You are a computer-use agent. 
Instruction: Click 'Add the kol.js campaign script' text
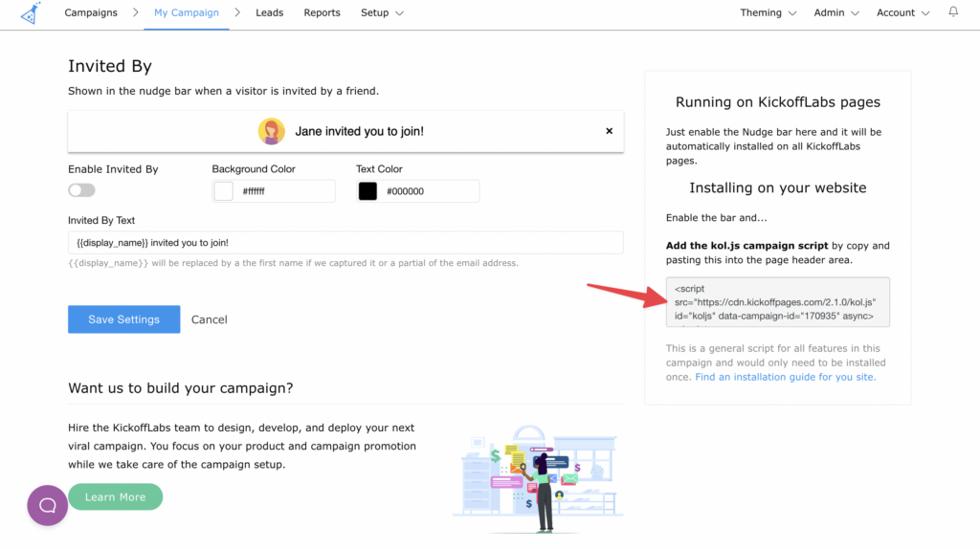click(x=746, y=246)
